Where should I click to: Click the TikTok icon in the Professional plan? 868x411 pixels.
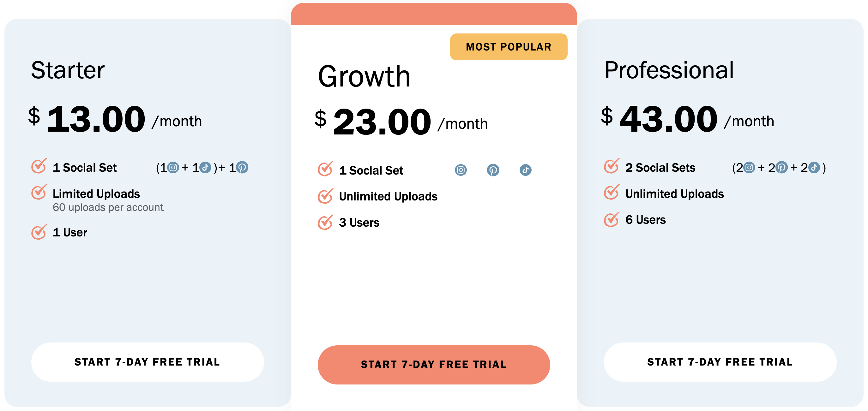[814, 167]
